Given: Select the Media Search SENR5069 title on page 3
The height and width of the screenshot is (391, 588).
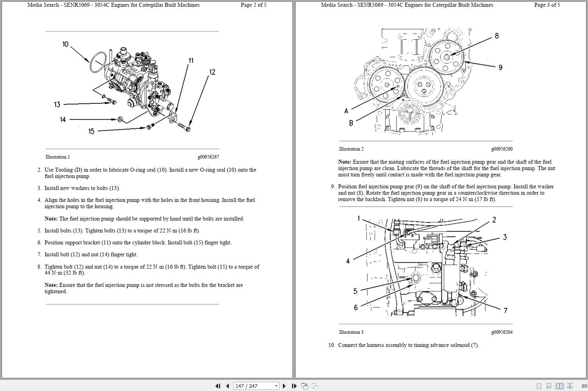Looking at the screenshot, I should coord(407,5).
